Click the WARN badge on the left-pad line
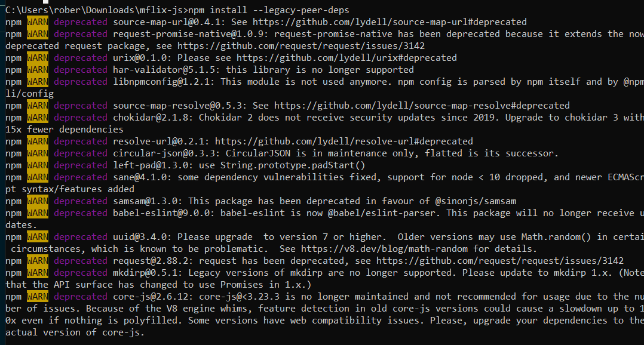644x345 pixels. point(37,165)
